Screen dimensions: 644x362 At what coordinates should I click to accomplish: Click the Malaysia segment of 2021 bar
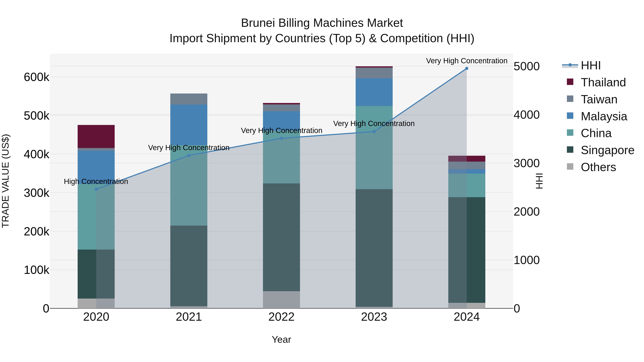[x=189, y=125]
